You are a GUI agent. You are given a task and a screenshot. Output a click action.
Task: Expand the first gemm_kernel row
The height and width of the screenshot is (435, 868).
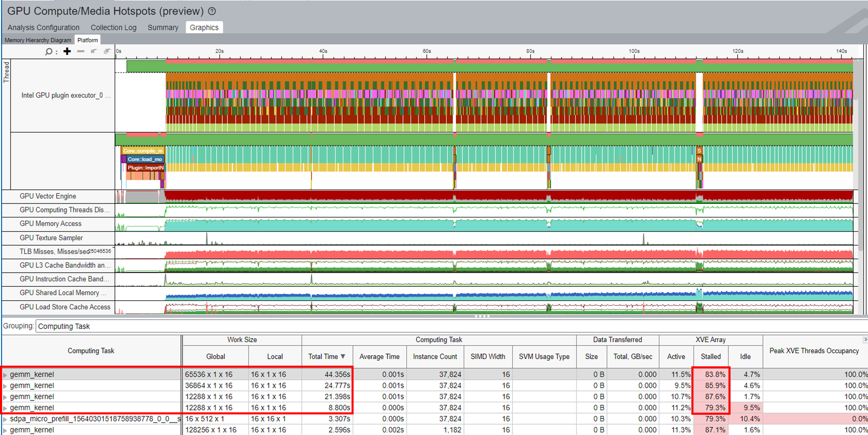pyautogui.click(x=5, y=375)
